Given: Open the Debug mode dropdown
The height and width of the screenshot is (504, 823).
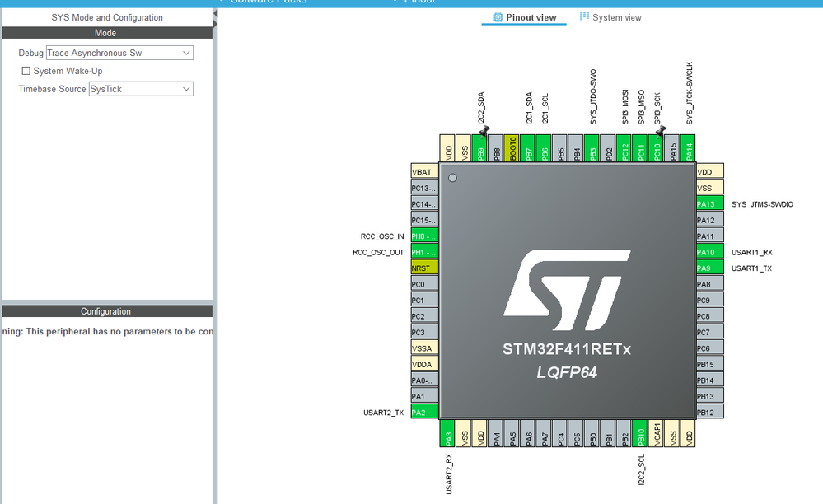Looking at the screenshot, I should pos(119,53).
